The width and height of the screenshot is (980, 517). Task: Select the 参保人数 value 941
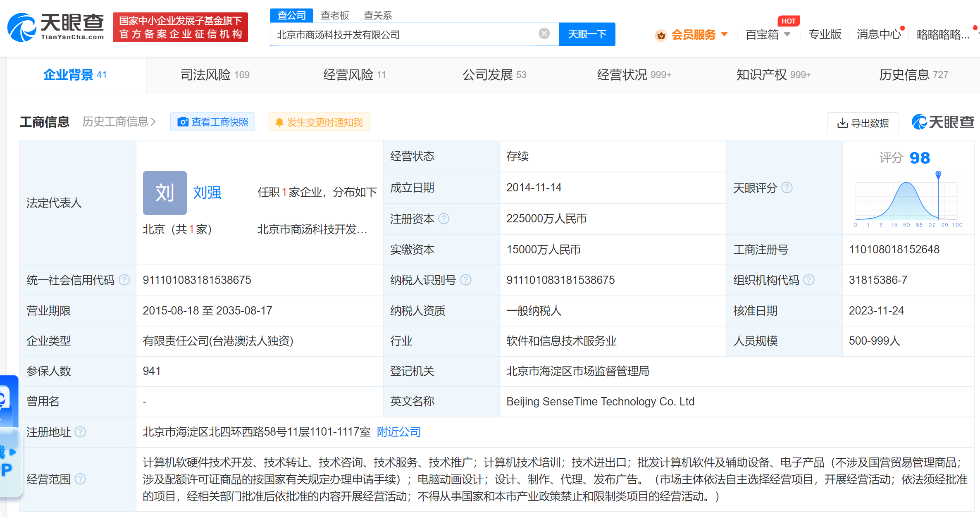151,371
